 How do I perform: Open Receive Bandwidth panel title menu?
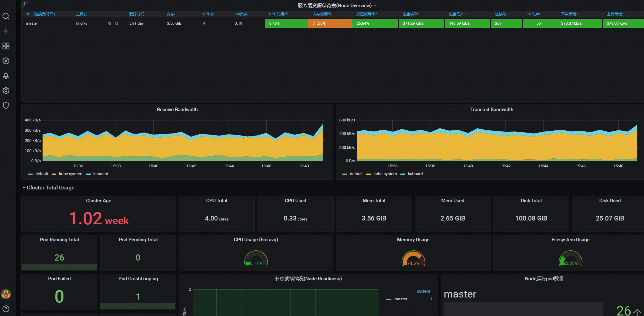point(177,110)
